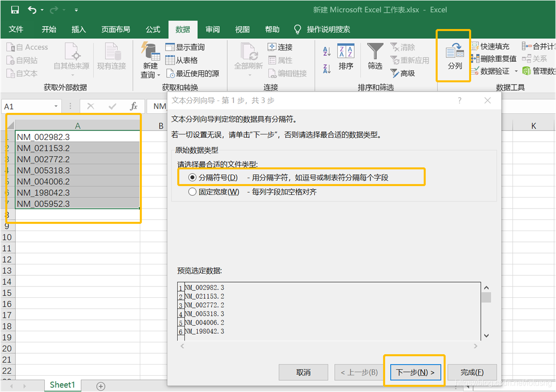Undo the last action
Image resolution: width=556 pixels, height=392 pixels.
pyautogui.click(x=32, y=10)
